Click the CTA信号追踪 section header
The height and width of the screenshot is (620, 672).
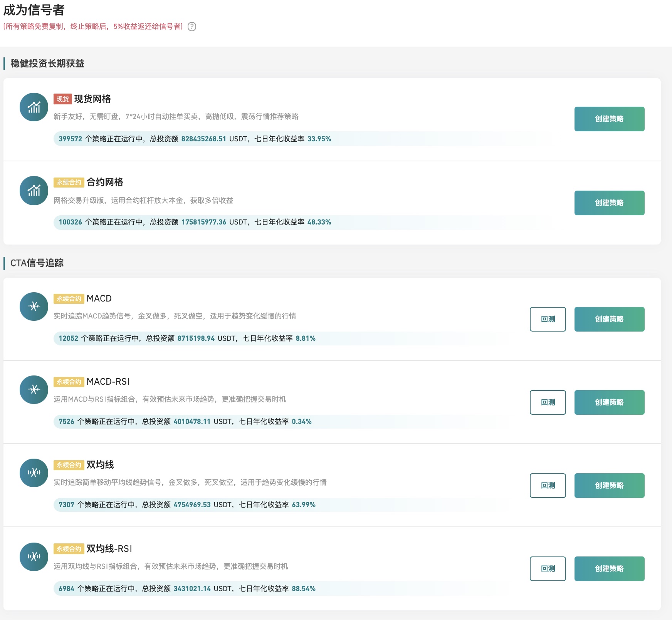[37, 263]
